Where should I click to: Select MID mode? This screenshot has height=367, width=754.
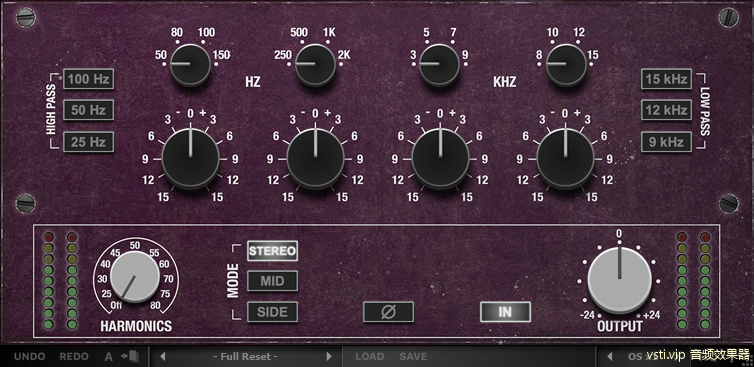click(272, 281)
